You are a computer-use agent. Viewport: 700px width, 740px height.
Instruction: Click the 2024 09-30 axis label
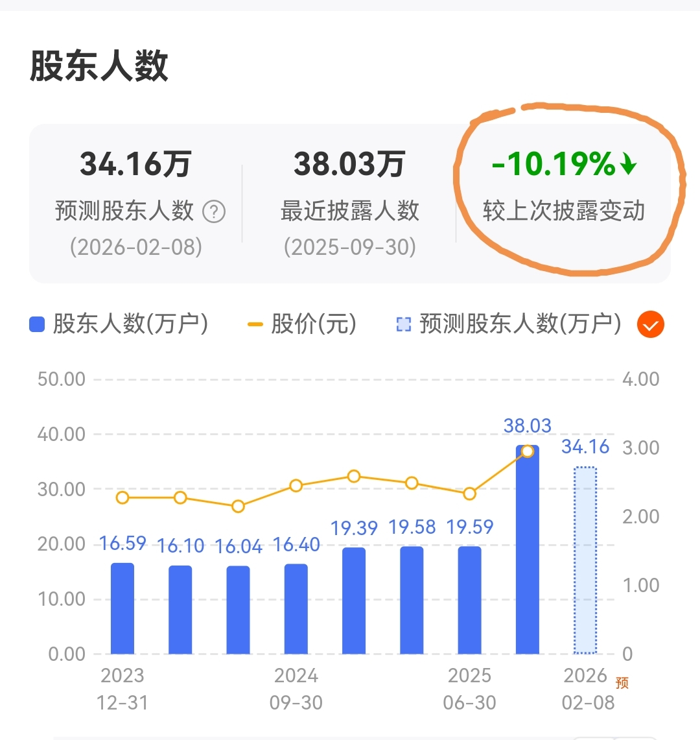click(296, 689)
